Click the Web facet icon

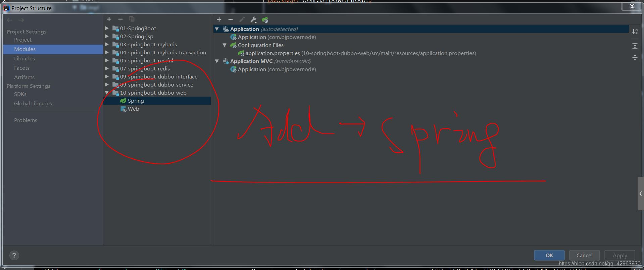coord(123,109)
